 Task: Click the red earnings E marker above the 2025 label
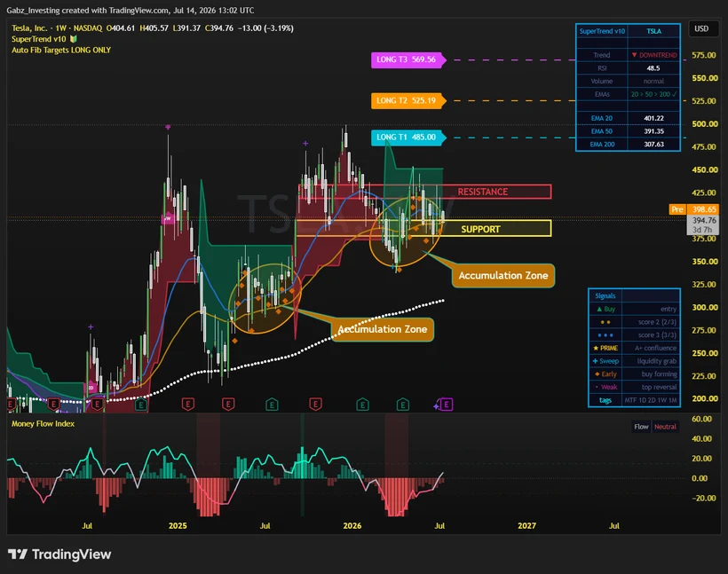pos(187,405)
